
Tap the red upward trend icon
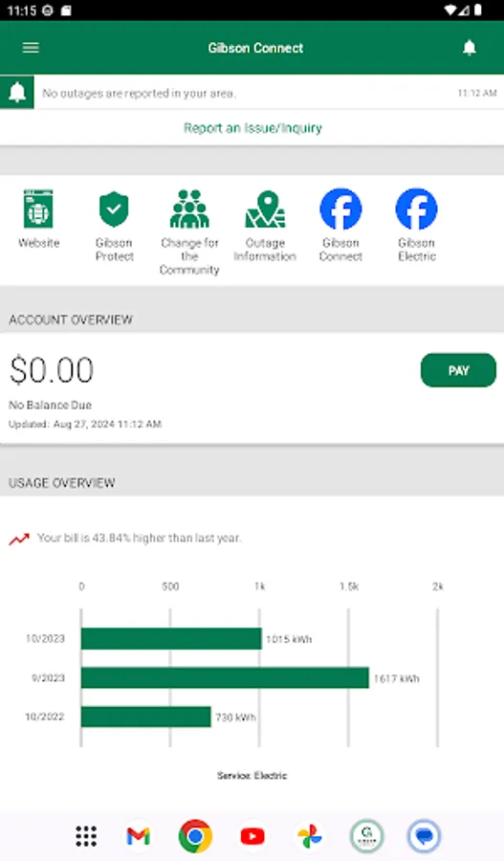tap(19, 540)
